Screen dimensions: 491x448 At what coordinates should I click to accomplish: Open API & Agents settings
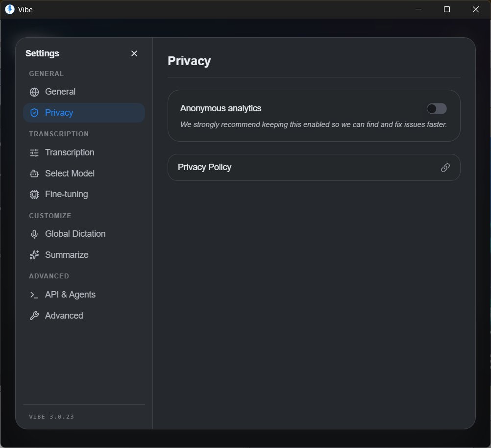pyautogui.click(x=84, y=295)
